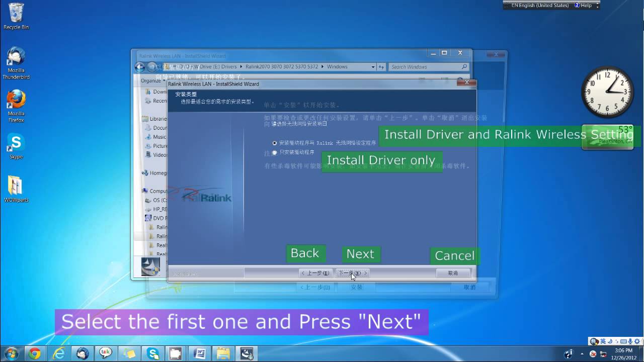Screen dimensions: 644x362
Task: Select Videos library in Explorer sidebar
Action: [156, 155]
